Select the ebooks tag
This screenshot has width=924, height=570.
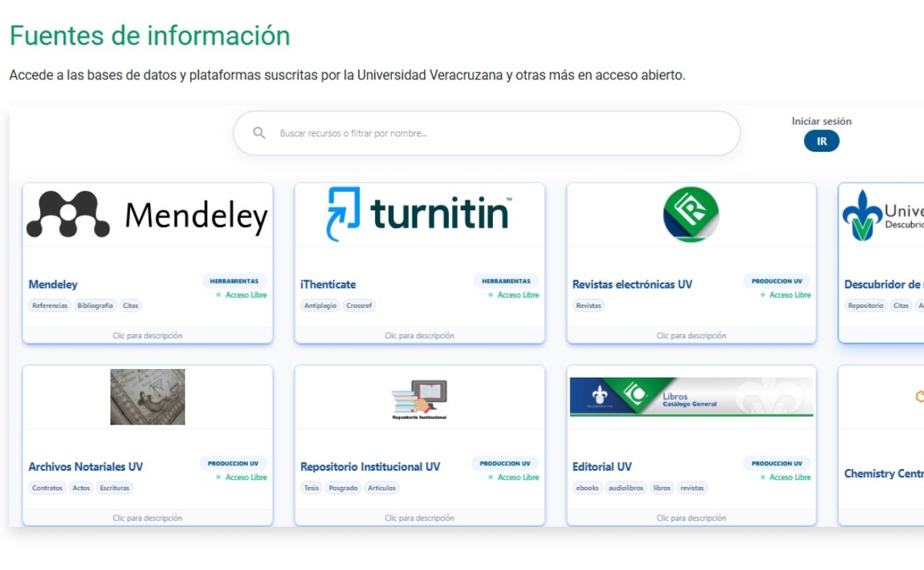pos(588,488)
